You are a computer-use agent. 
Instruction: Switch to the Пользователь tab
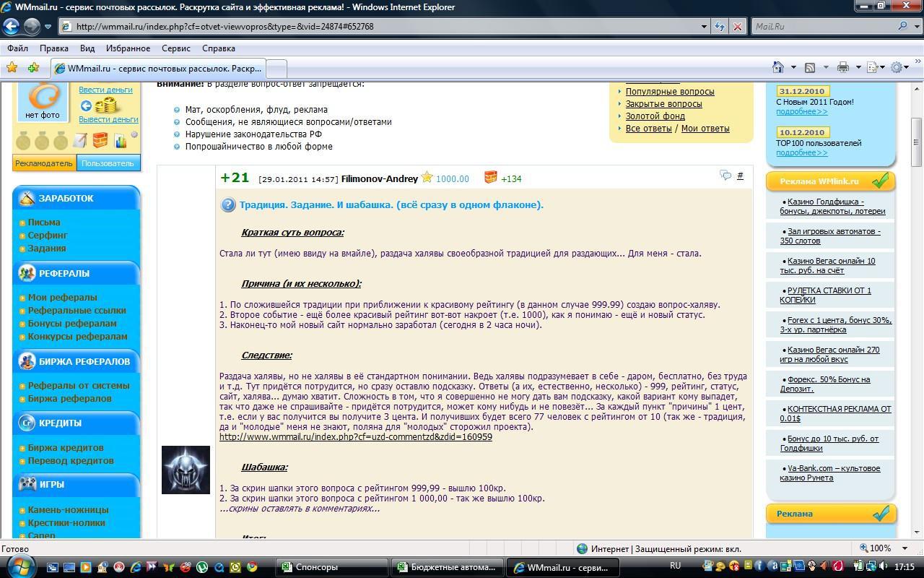pos(108,163)
